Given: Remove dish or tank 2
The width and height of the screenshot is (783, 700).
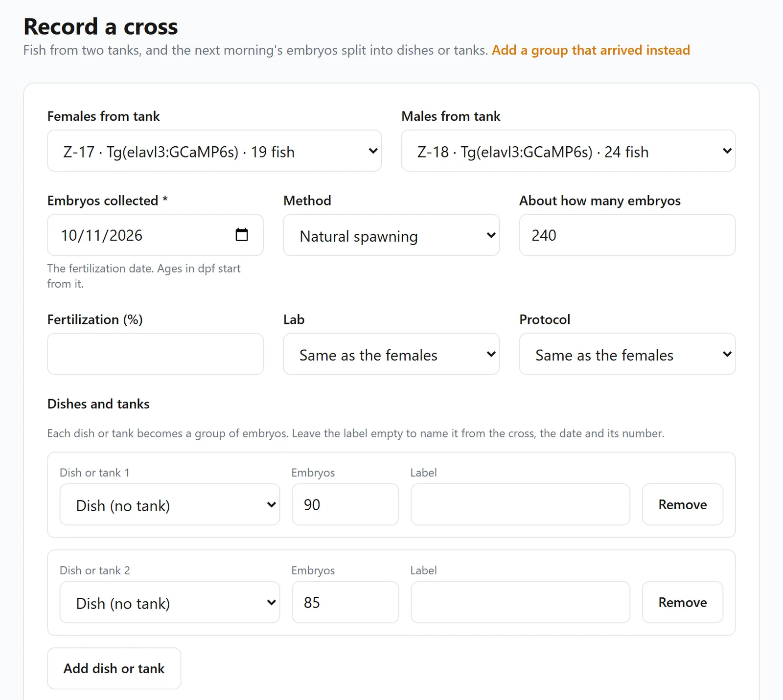Looking at the screenshot, I should [x=683, y=603].
